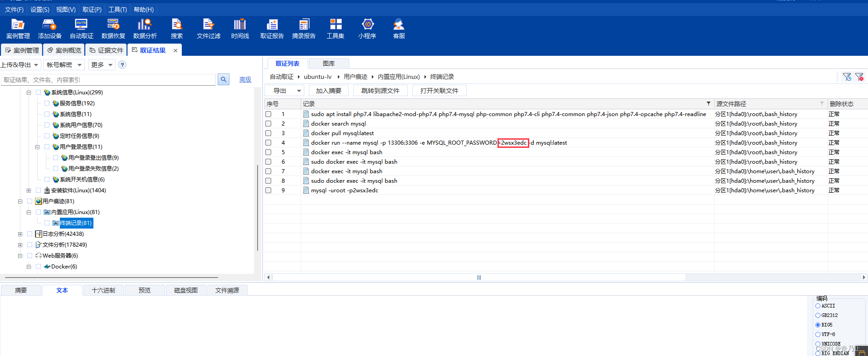Open the 文件(F) menu
The height and width of the screenshot is (356, 868).
click(14, 10)
